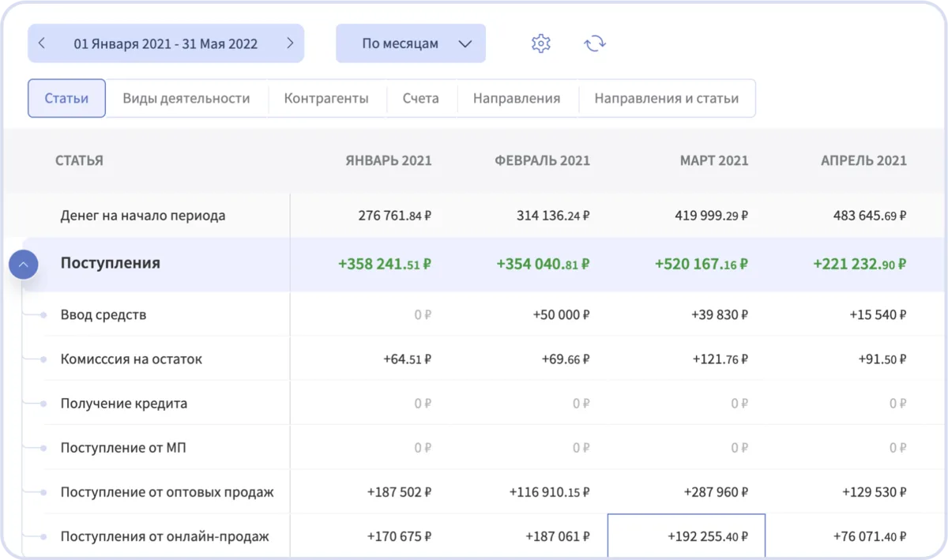Switch to Контрагенты tab

click(x=326, y=99)
